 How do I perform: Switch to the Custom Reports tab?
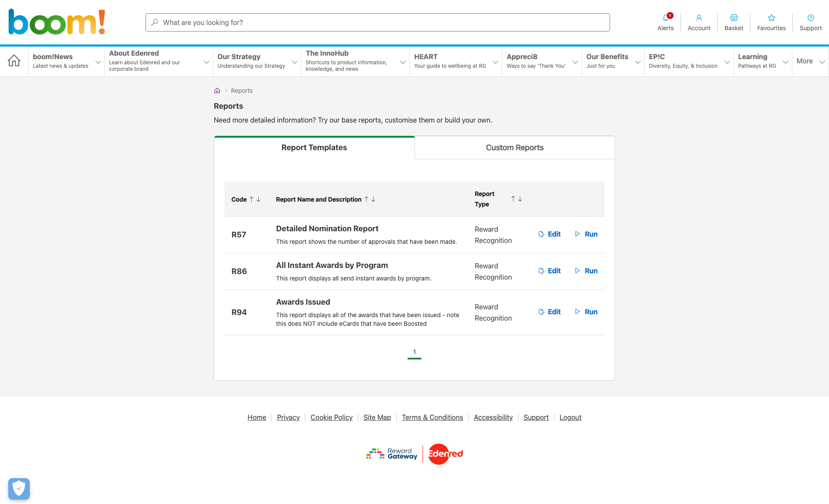pos(514,147)
